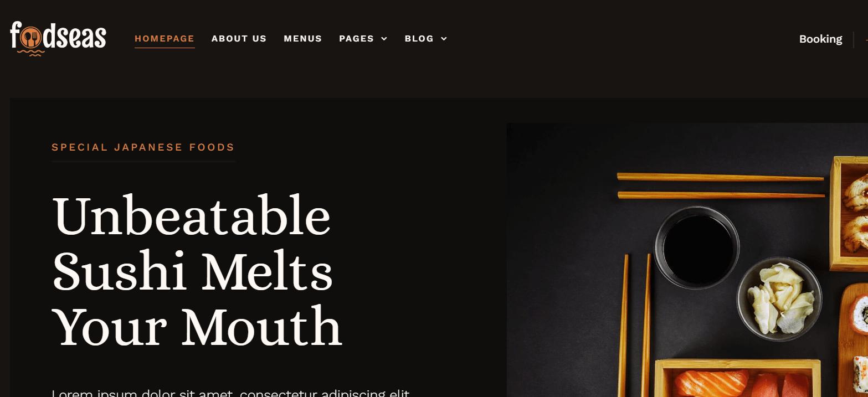Click the Lorem ipsum paragraph text
The width and height of the screenshot is (868, 397).
[x=230, y=393]
